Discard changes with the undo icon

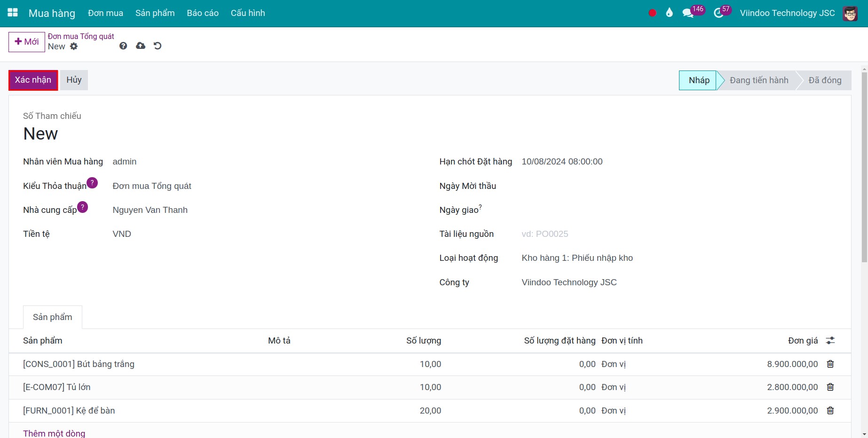158,46
